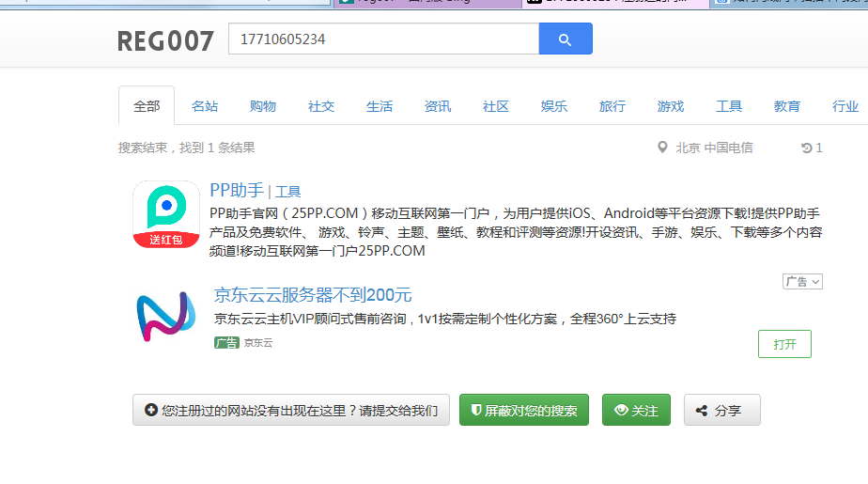Screen dimensions: 868x484
Task: Open the 京东云 ad logo image
Action: click(x=166, y=316)
